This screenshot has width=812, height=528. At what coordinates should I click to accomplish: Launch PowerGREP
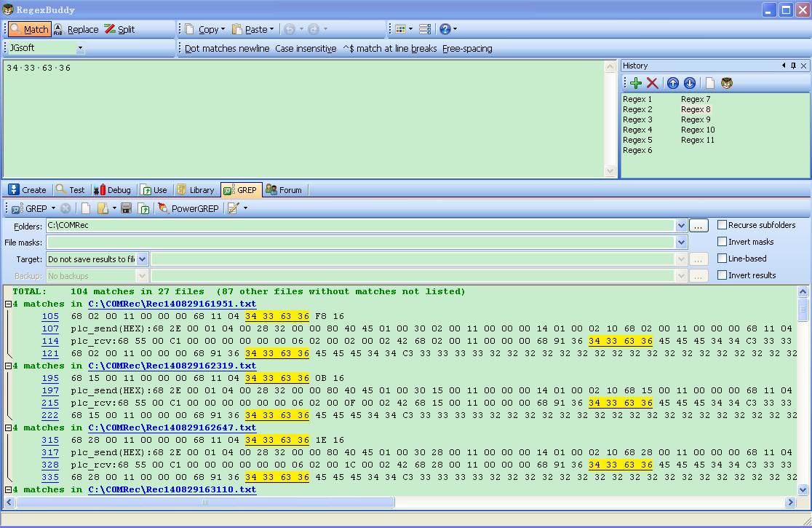tap(188, 208)
